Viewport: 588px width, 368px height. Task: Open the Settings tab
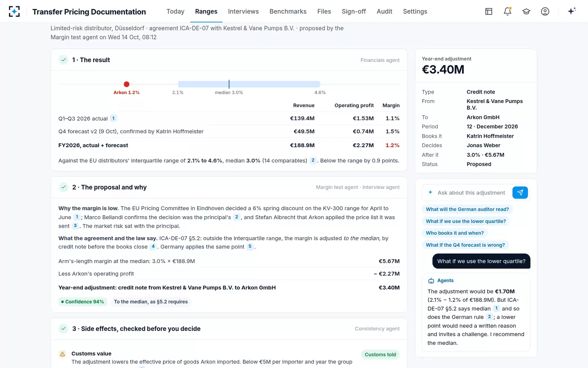click(x=415, y=11)
